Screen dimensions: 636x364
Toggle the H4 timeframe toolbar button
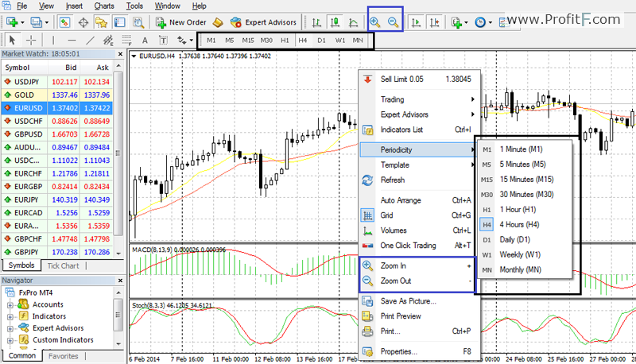pyautogui.click(x=303, y=40)
